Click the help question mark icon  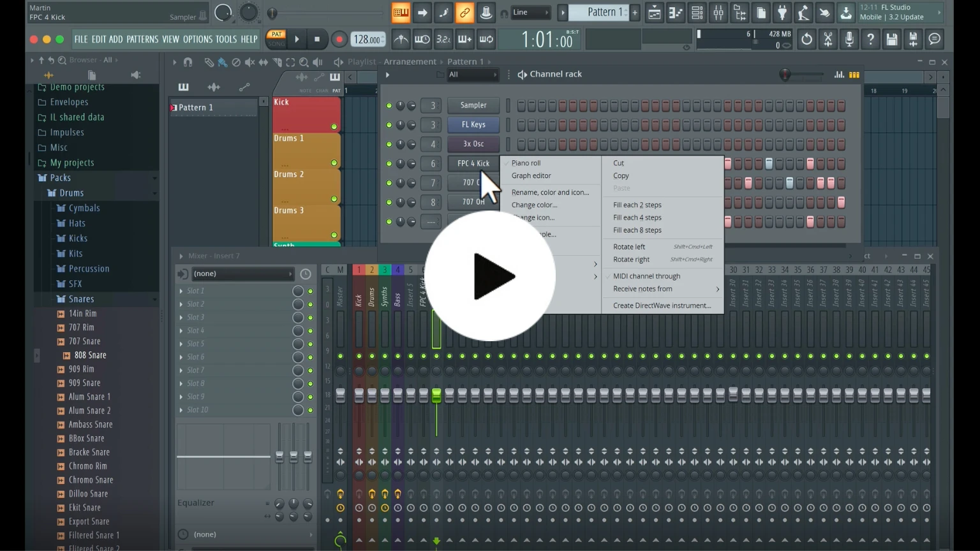[870, 40]
